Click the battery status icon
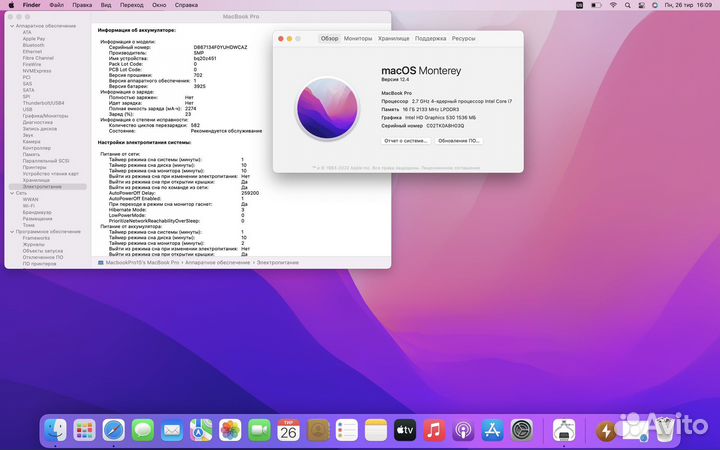The image size is (720, 450). tap(596, 5)
